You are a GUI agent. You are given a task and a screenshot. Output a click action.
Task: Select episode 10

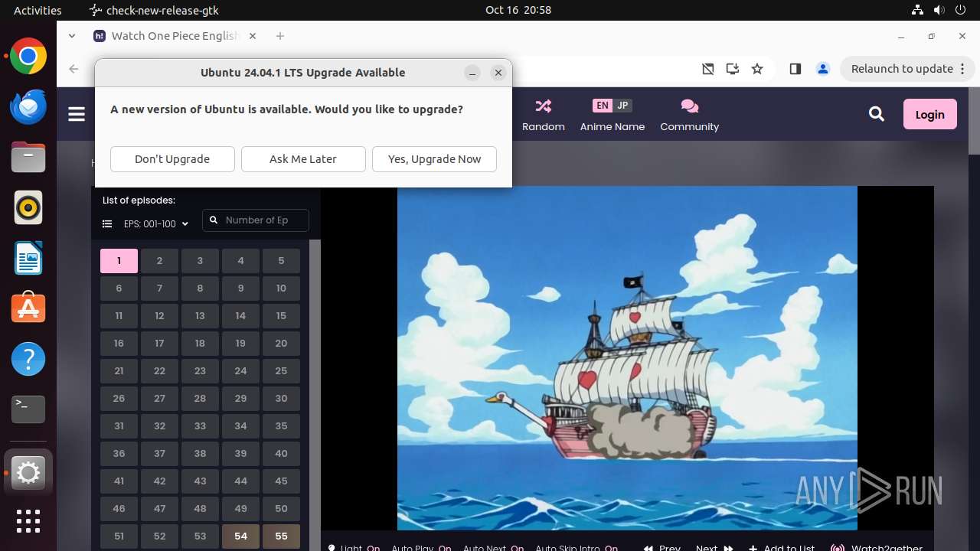point(281,289)
